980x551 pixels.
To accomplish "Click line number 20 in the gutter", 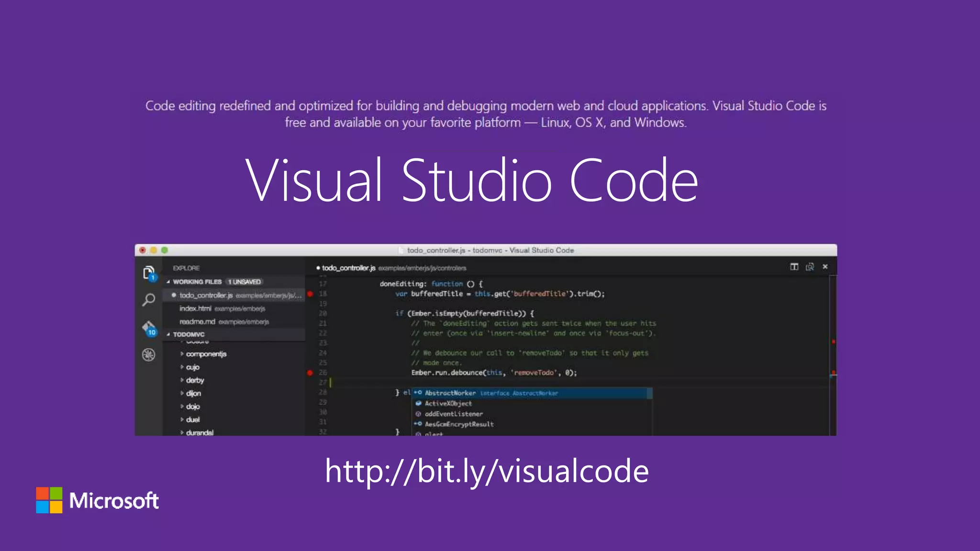I will coord(323,314).
